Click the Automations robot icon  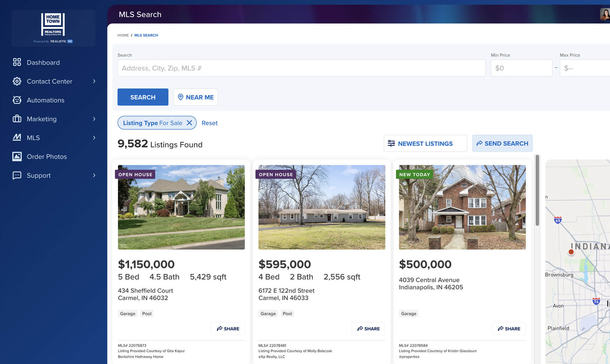(17, 100)
